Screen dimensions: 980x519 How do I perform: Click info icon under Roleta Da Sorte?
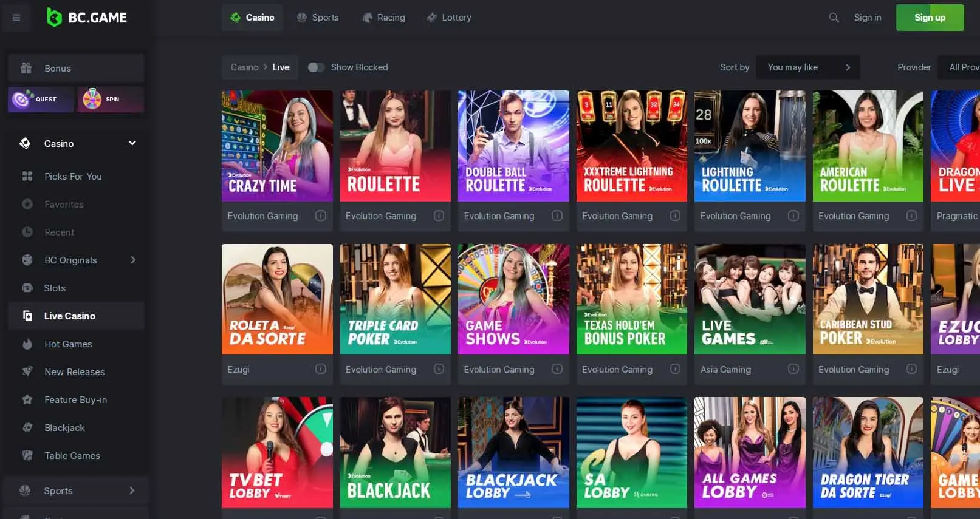(x=321, y=369)
